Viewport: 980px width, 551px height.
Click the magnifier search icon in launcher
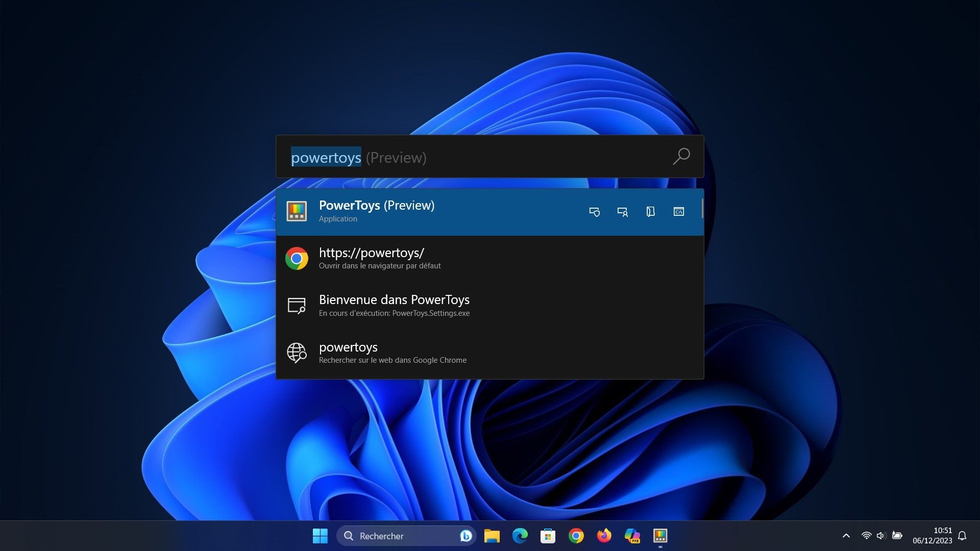click(x=681, y=156)
